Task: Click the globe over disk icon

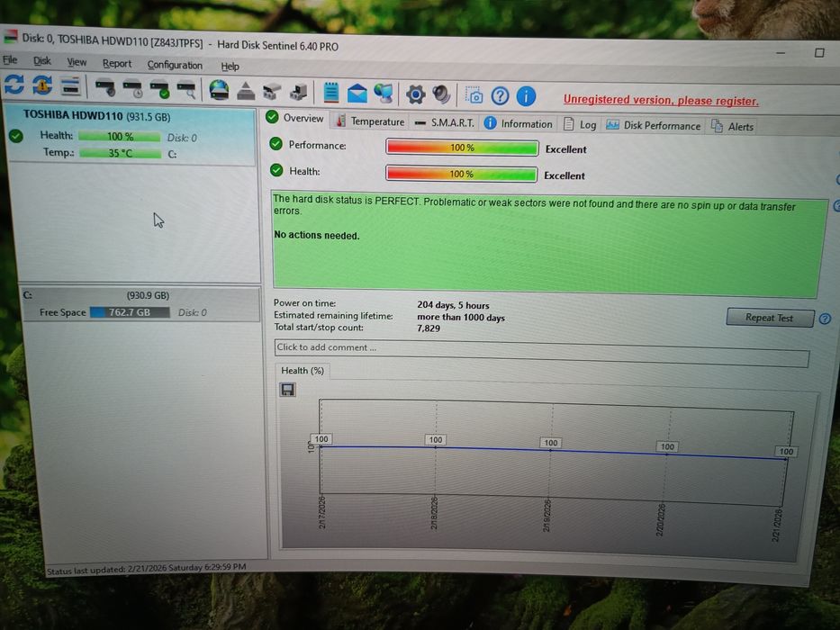Action: click(219, 90)
